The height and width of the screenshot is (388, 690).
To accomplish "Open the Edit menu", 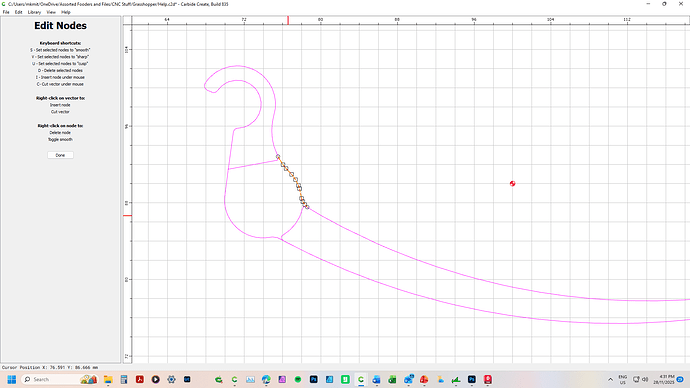I will (x=18, y=12).
